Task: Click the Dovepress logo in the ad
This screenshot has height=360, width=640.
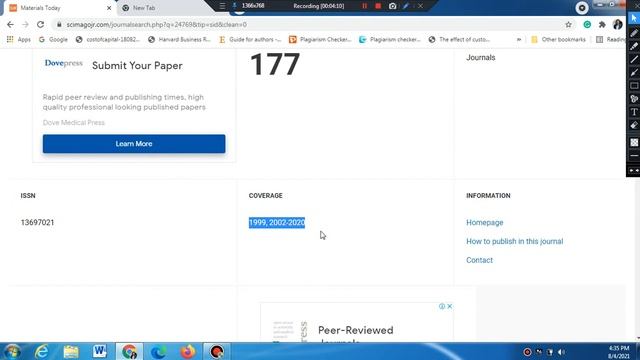Action: (x=64, y=63)
